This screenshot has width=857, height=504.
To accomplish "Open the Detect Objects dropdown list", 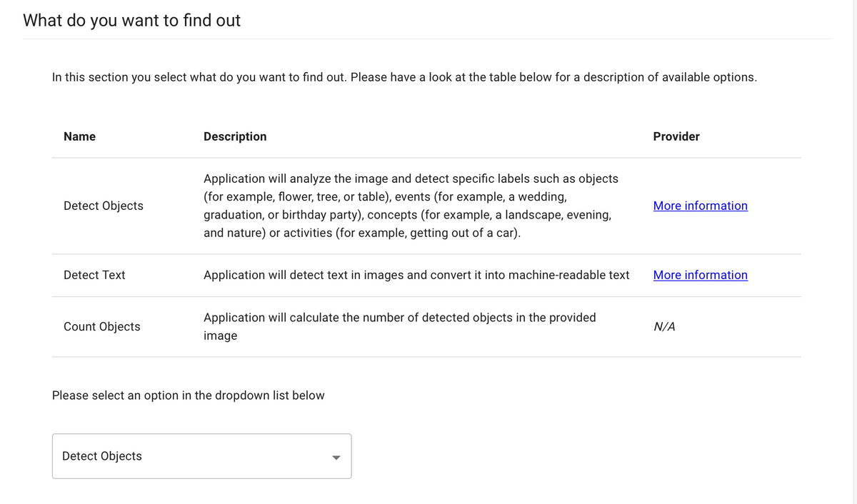I will 201,456.
